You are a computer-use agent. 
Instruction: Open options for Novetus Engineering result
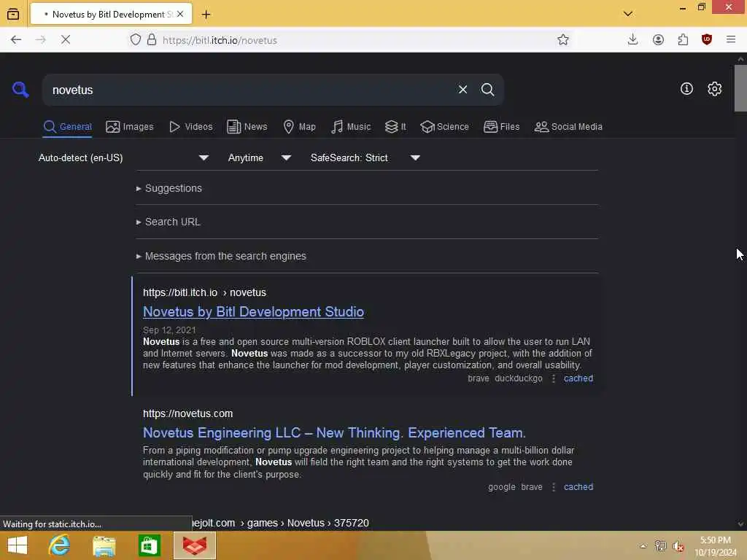pyautogui.click(x=553, y=487)
